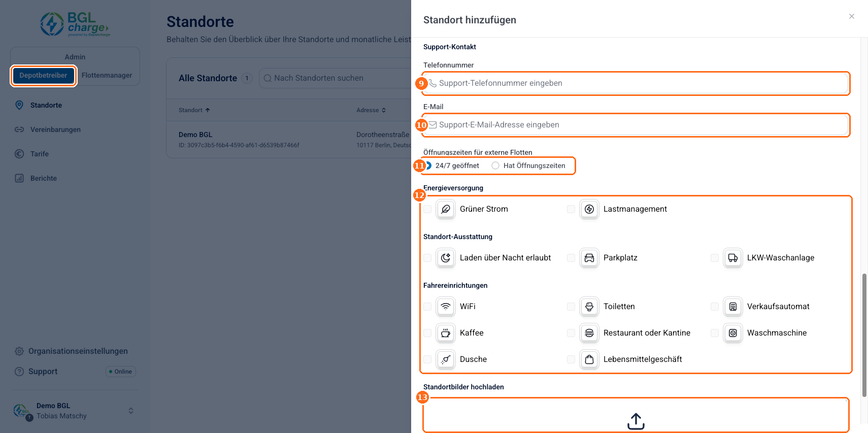Click the Parkplatz car icon
868x433 pixels.
click(589, 258)
